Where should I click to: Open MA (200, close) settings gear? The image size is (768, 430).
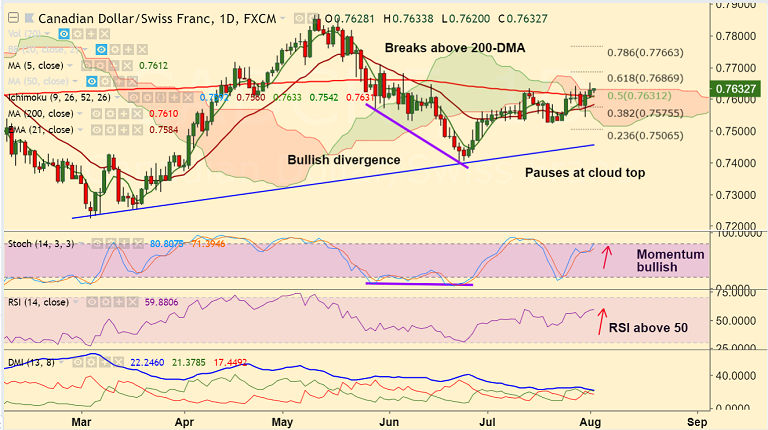110,114
